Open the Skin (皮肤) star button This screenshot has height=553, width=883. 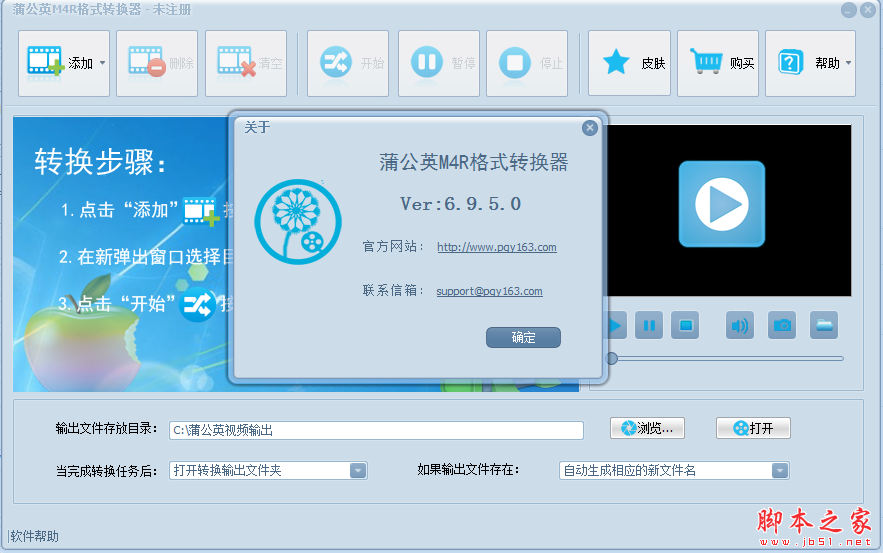point(630,63)
